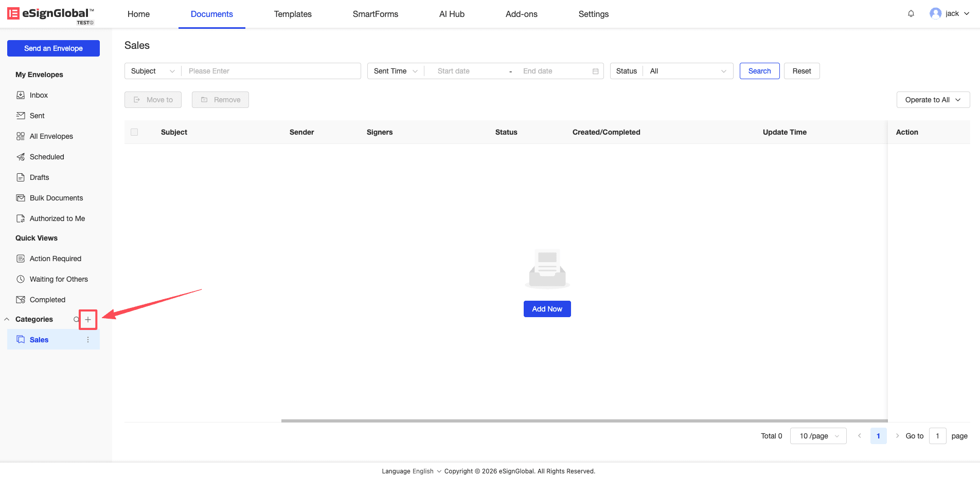Image resolution: width=980 pixels, height=477 pixels.
Task: Collapse the Categories section
Action: 7,319
